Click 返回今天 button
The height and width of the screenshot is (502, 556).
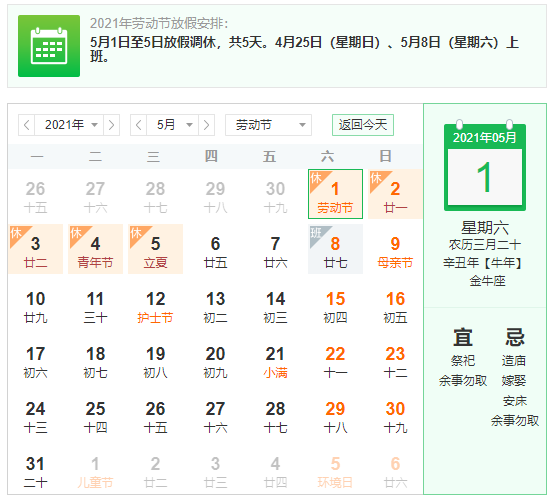coord(363,125)
